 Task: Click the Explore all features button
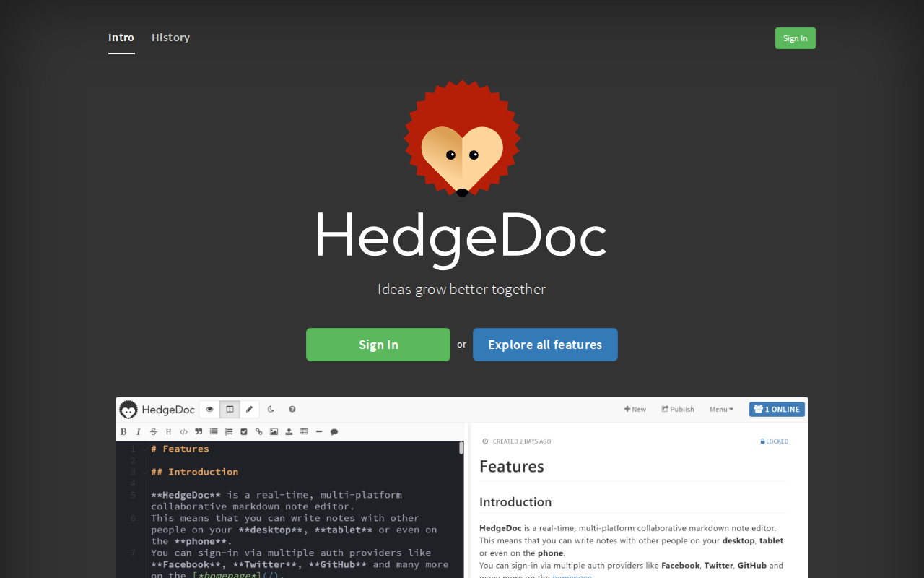pos(545,345)
